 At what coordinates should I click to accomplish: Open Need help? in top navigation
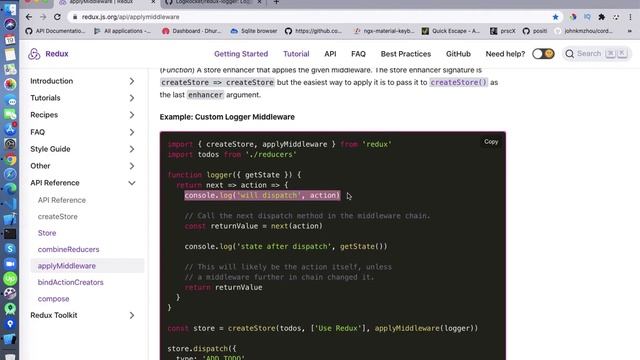[505, 54]
